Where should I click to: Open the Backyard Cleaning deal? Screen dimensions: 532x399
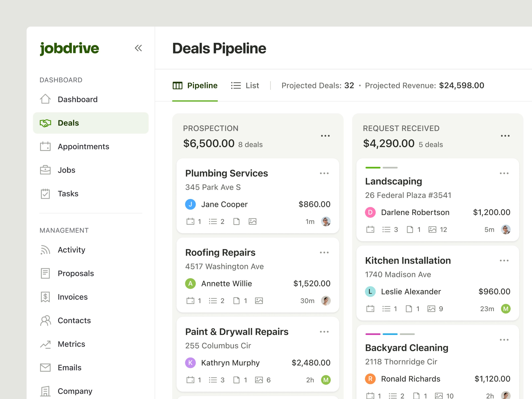click(407, 348)
